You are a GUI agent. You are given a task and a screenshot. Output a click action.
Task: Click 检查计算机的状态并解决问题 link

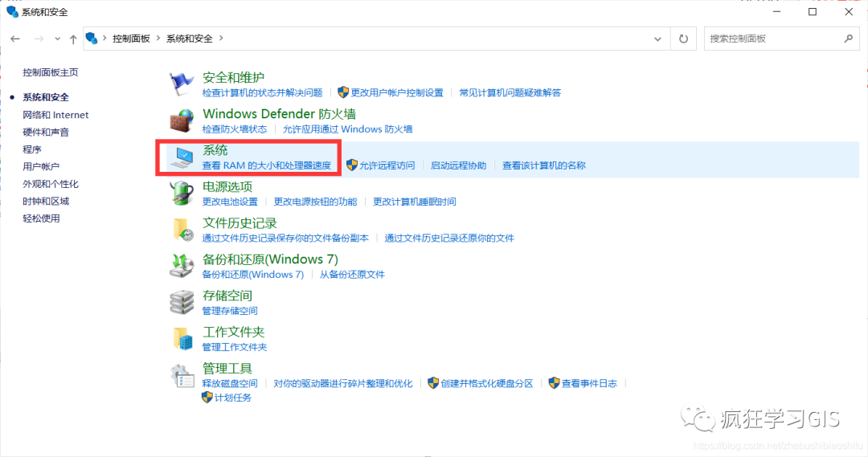pyautogui.click(x=262, y=92)
